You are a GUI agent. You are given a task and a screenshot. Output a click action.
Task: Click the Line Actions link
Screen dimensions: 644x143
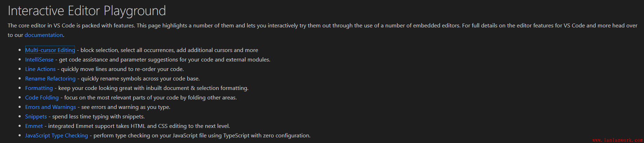click(40, 69)
